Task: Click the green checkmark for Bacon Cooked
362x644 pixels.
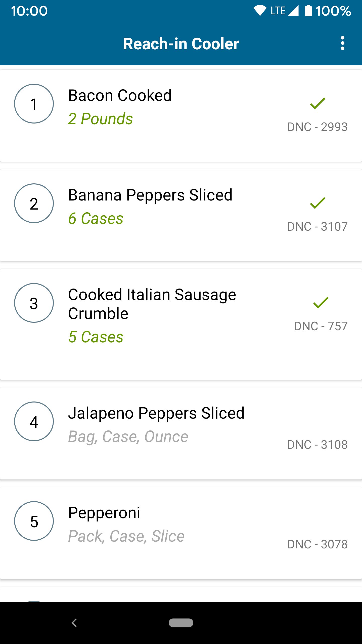Action: click(318, 103)
